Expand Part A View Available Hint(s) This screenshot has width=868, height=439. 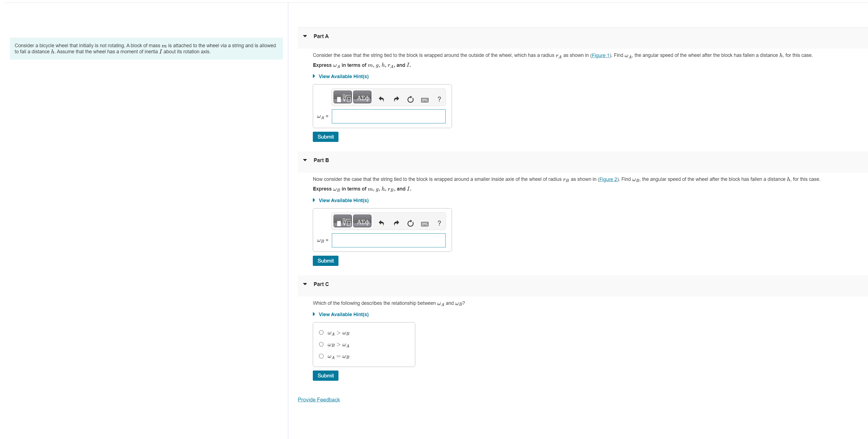[343, 76]
